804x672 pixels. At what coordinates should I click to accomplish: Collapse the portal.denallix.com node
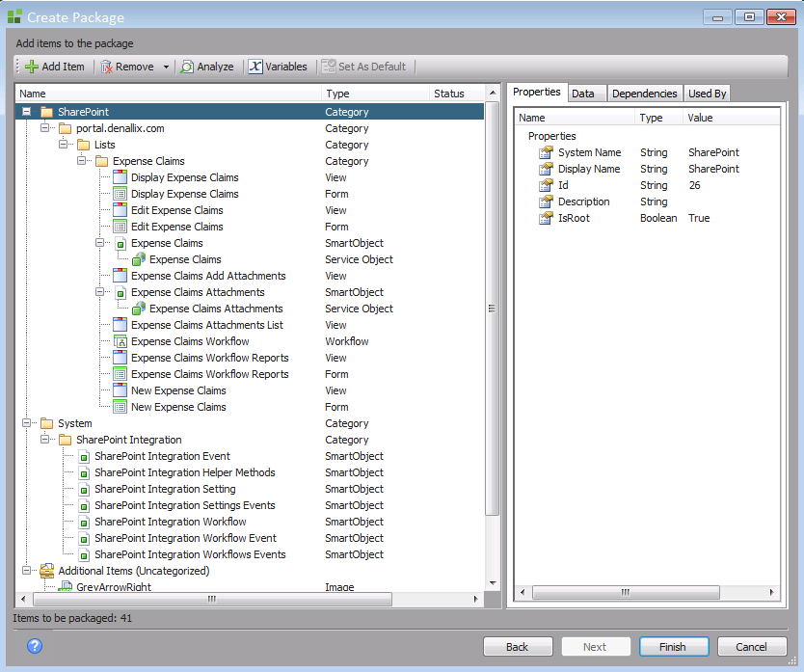[x=45, y=128]
